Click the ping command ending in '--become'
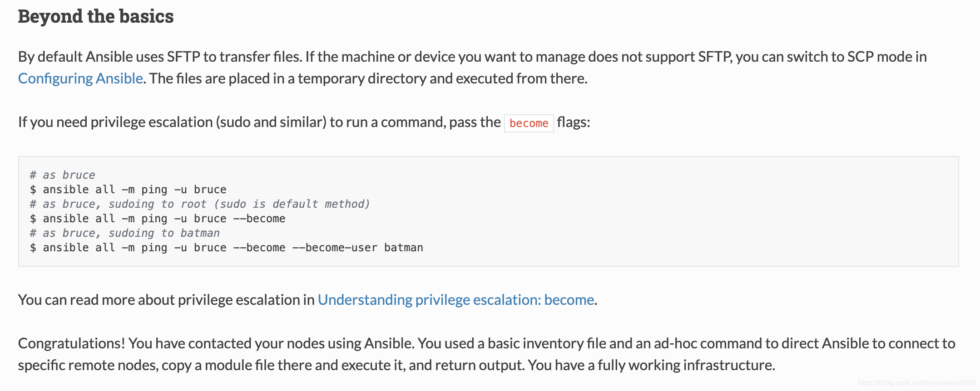 [x=158, y=219]
